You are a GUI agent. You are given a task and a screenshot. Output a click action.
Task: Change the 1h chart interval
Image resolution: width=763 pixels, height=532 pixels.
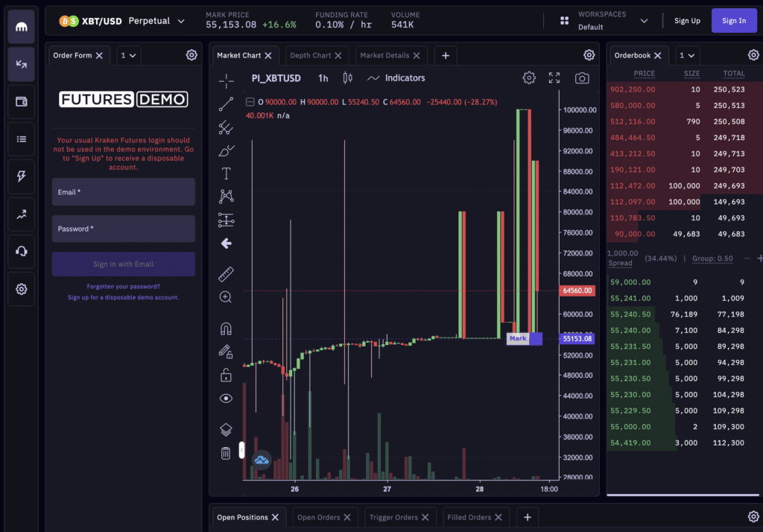pyautogui.click(x=323, y=78)
